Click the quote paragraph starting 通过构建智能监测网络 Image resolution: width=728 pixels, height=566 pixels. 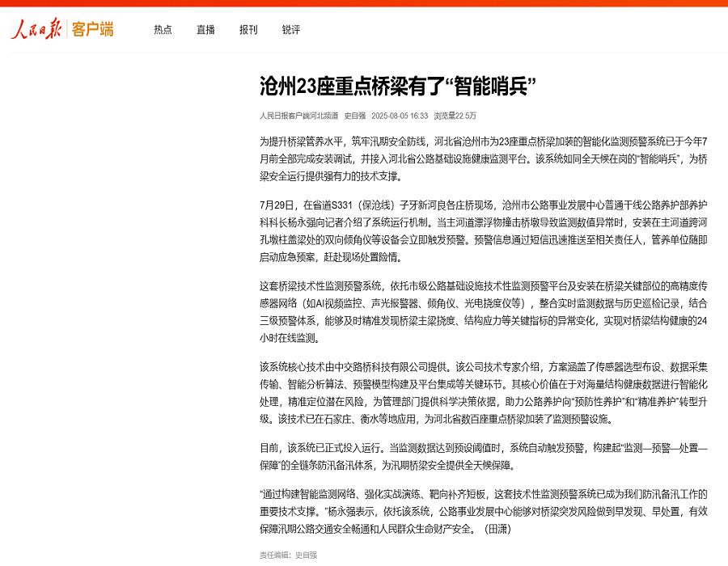484,511
